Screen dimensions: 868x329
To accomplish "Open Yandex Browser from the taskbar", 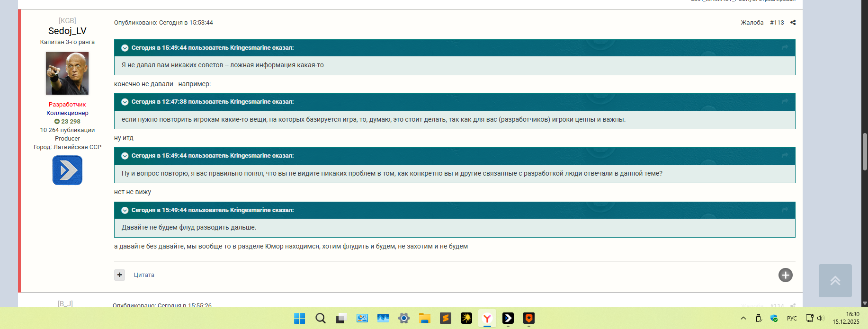I will tap(487, 319).
